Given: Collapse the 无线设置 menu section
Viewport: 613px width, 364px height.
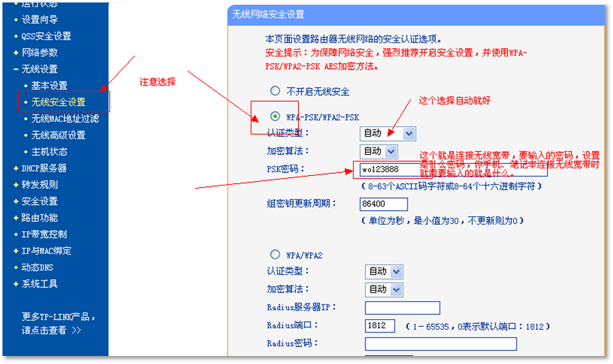Looking at the screenshot, I should click(x=39, y=69).
